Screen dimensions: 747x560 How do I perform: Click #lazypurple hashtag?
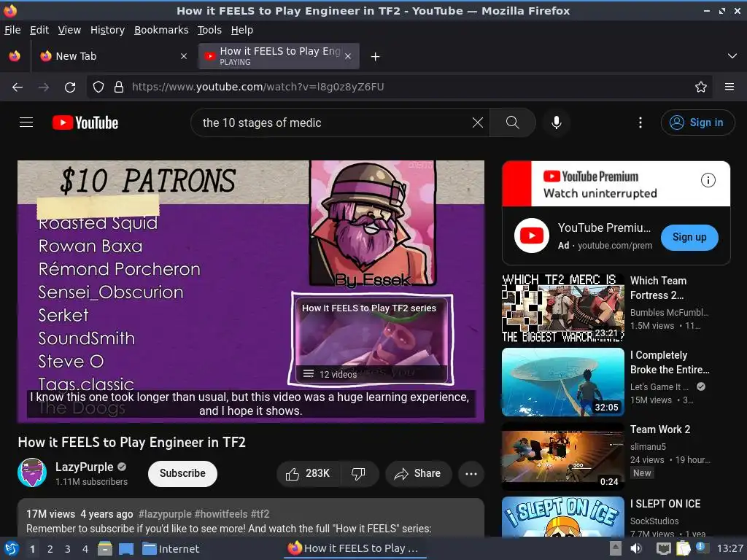click(166, 514)
